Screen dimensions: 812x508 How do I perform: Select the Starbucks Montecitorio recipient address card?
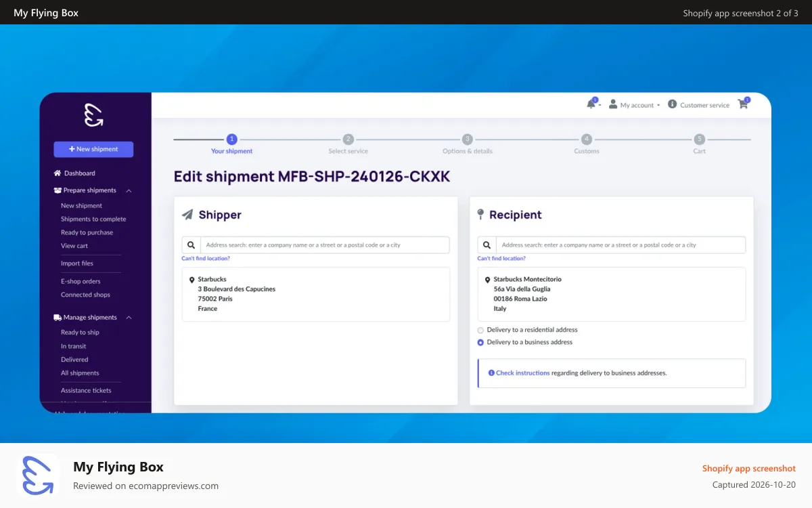(x=611, y=294)
